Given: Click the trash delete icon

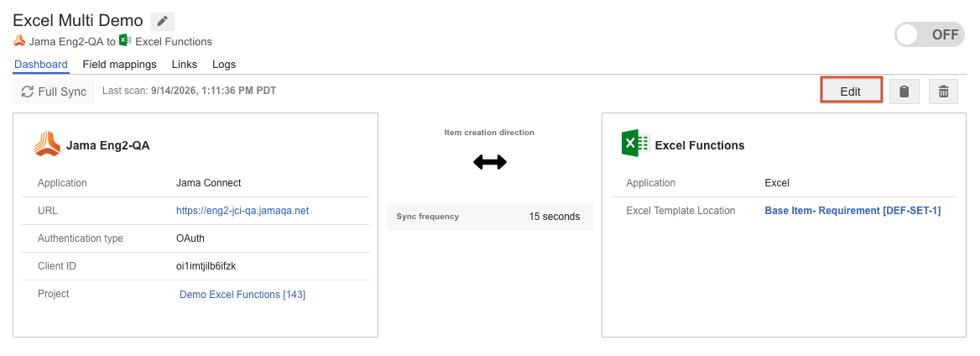Looking at the screenshot, I should click(943, 92).
